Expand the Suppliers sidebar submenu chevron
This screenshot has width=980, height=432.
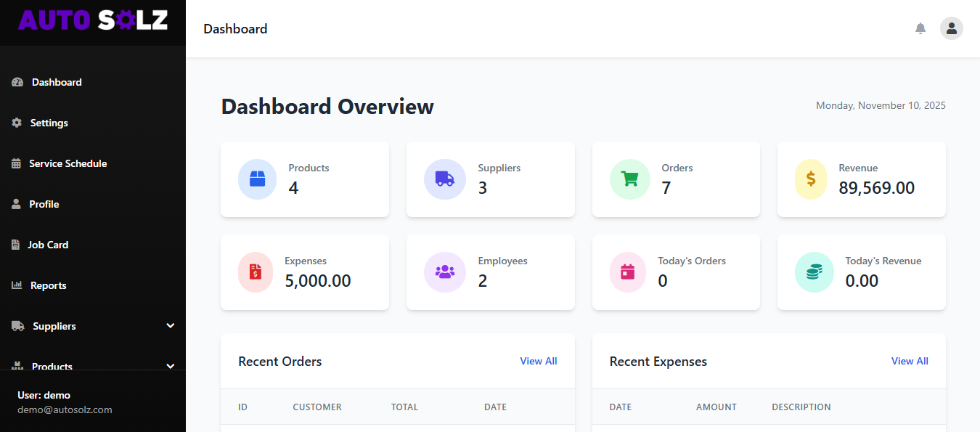coord(171,326)
